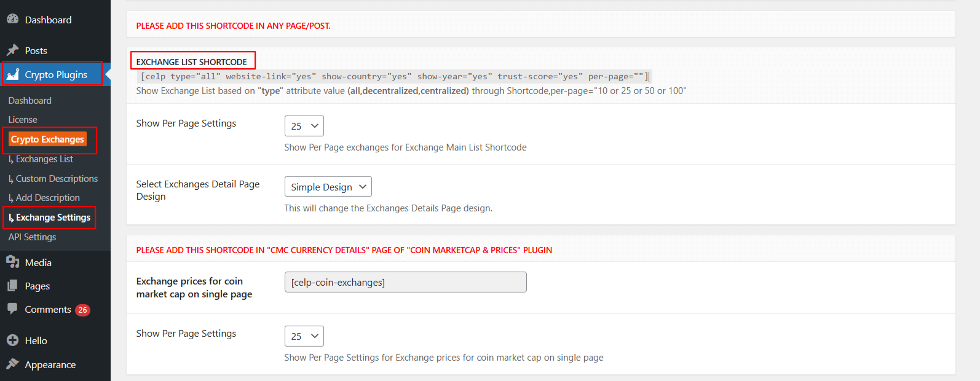Select Crypto Exchanges in the submenu
This screenshot has width=980, height=381.
(47, 139)
